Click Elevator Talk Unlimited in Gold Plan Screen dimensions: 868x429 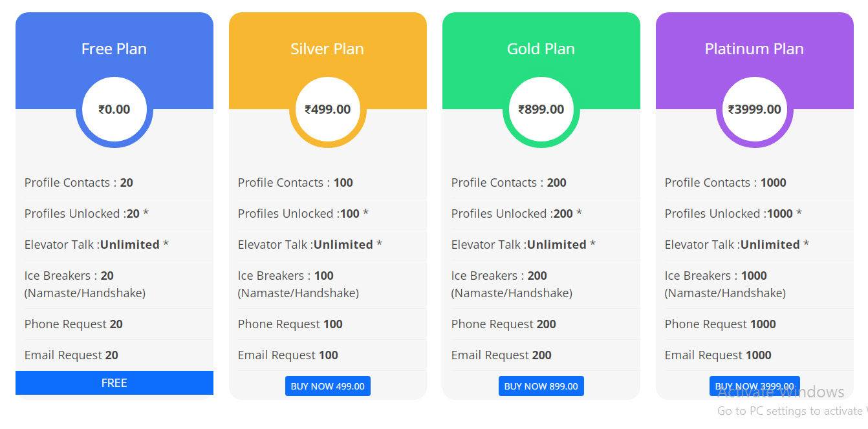[x=523, y=245]
